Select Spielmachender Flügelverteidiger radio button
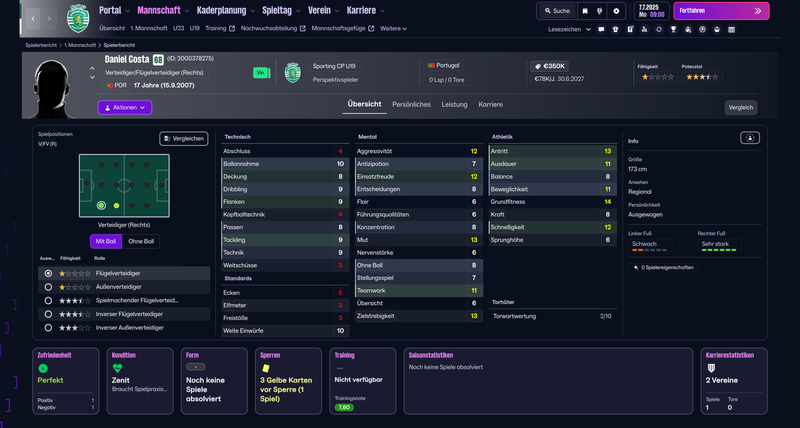The width and height of the screenshot is (800, 428). point(48,300)
